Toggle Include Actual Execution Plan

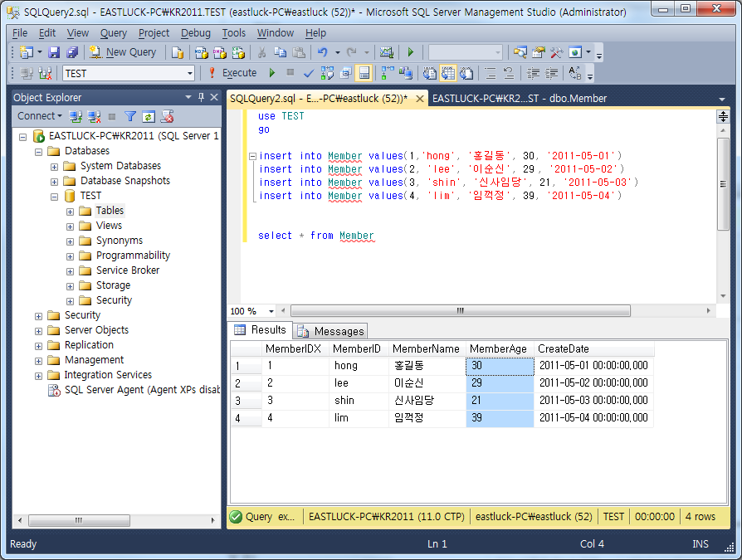point(388,73)
